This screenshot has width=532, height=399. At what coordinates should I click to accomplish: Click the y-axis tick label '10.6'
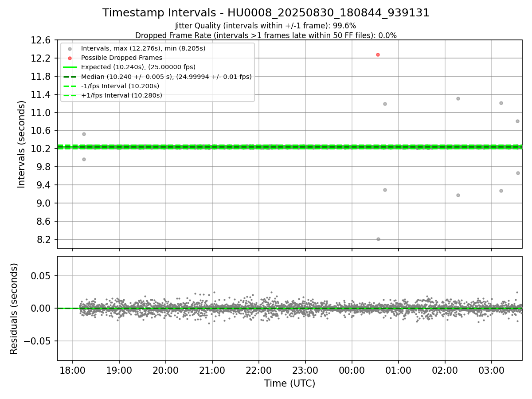(x=42, y=131)
